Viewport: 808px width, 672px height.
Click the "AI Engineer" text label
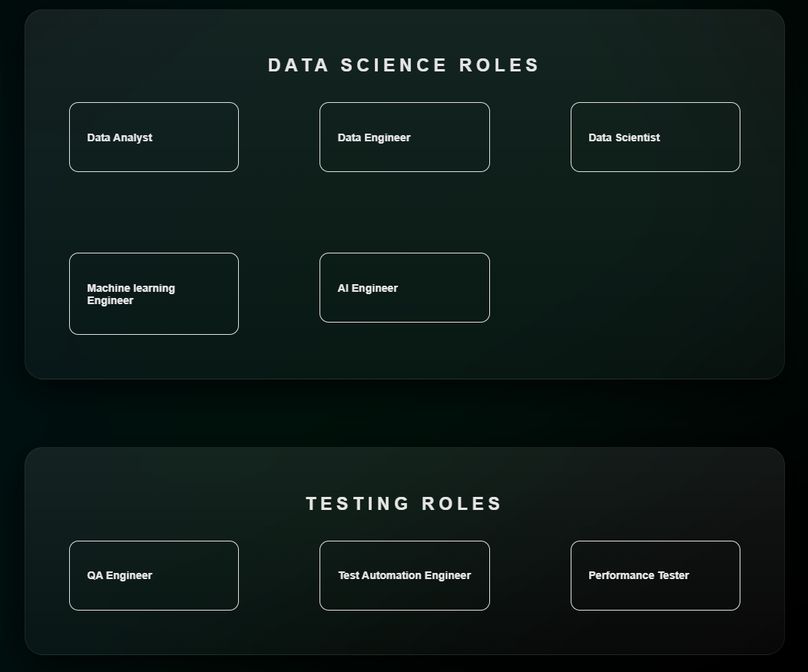click(368, 289)
